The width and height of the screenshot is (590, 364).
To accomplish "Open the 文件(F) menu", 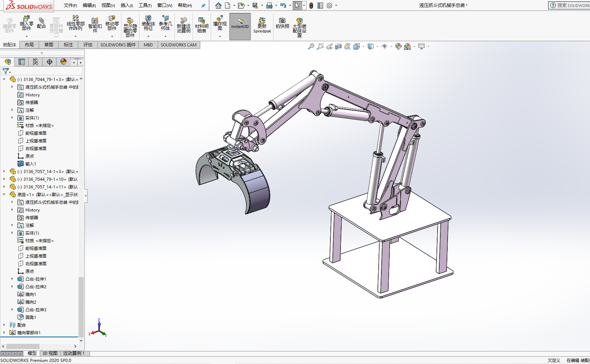I will (x=70, y=6).
